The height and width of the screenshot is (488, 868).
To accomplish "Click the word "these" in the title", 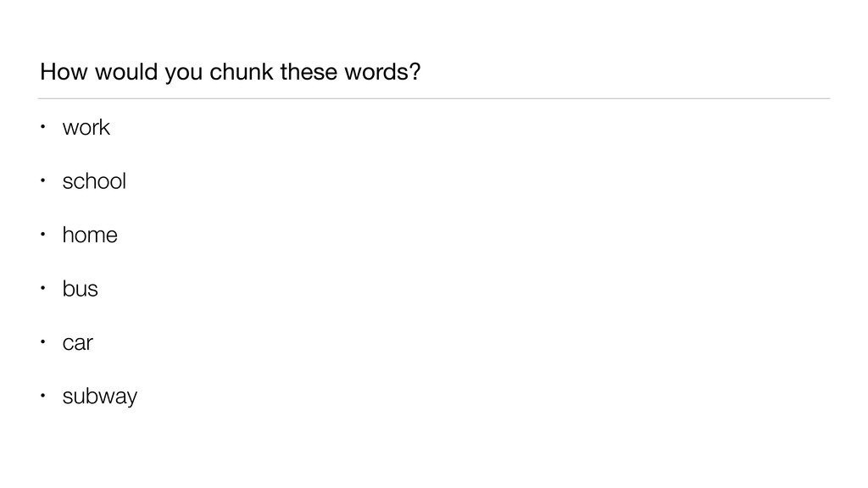I will 309,74.
